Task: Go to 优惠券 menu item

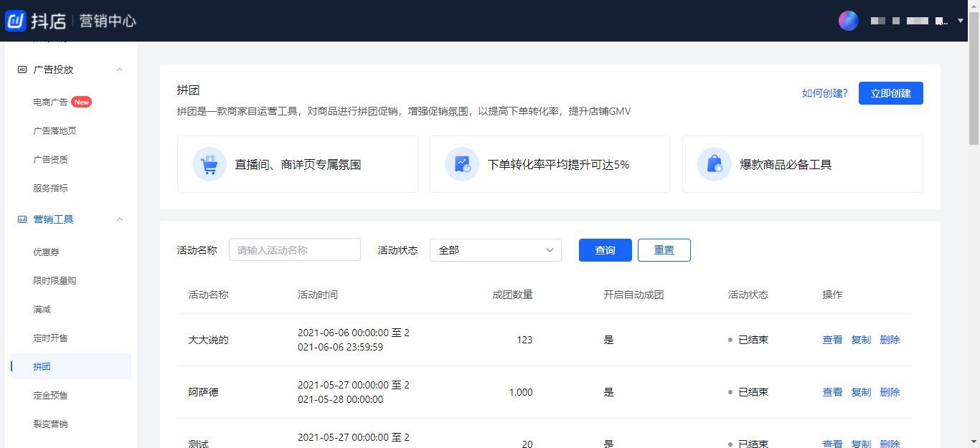Action: point(46,252)
